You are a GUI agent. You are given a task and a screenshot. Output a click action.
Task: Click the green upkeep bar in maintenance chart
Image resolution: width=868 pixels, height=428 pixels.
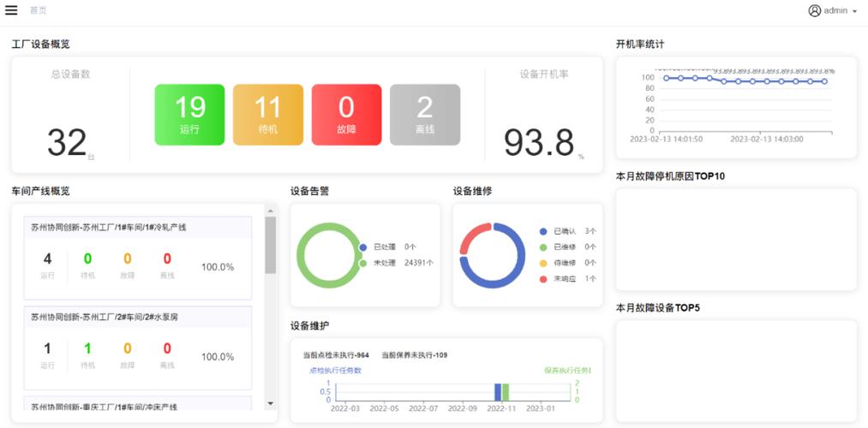click(506, 392)
